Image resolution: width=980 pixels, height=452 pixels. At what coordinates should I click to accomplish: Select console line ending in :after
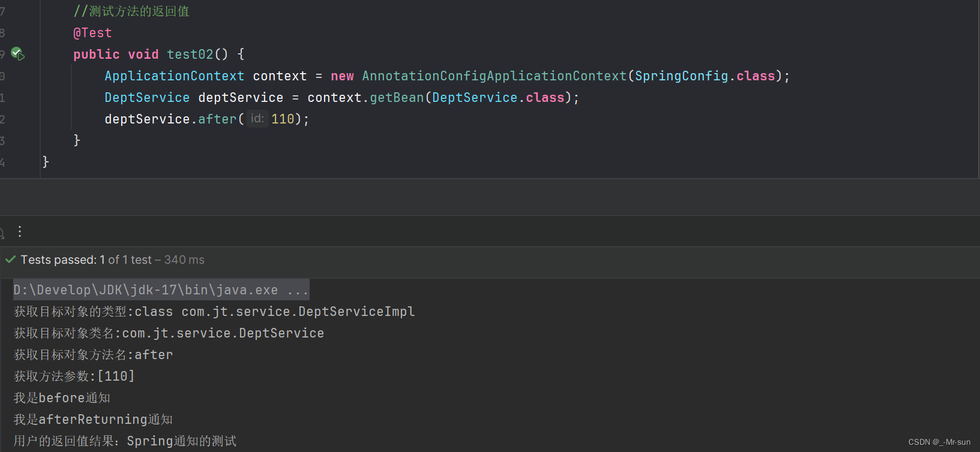click(93, 355)
